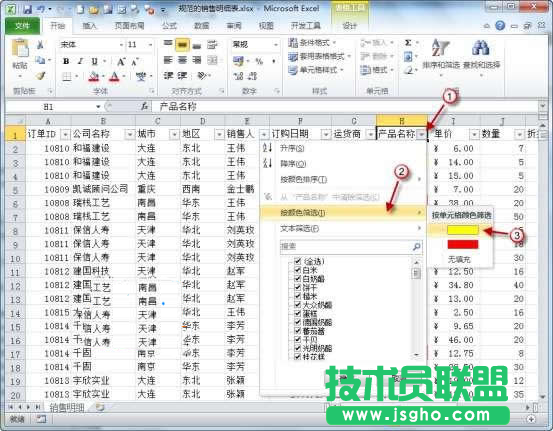Switch to the Page Layout ribbon tab
This screenshot has height=431, width=553.
pyautogui.click(x=129, y=26)
